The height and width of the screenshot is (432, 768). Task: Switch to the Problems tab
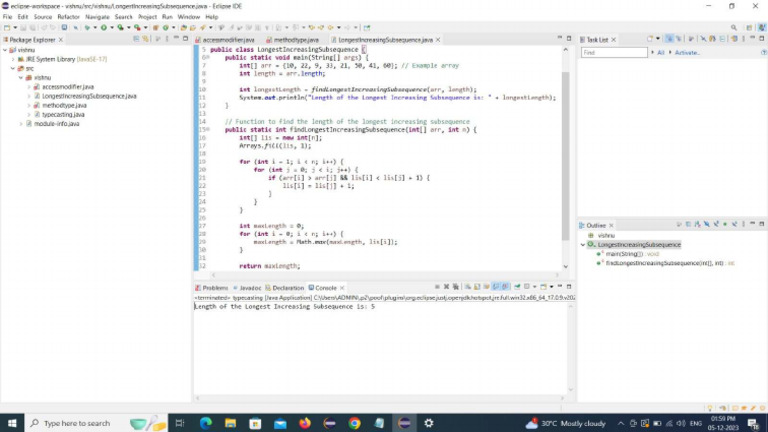[215, 288]
